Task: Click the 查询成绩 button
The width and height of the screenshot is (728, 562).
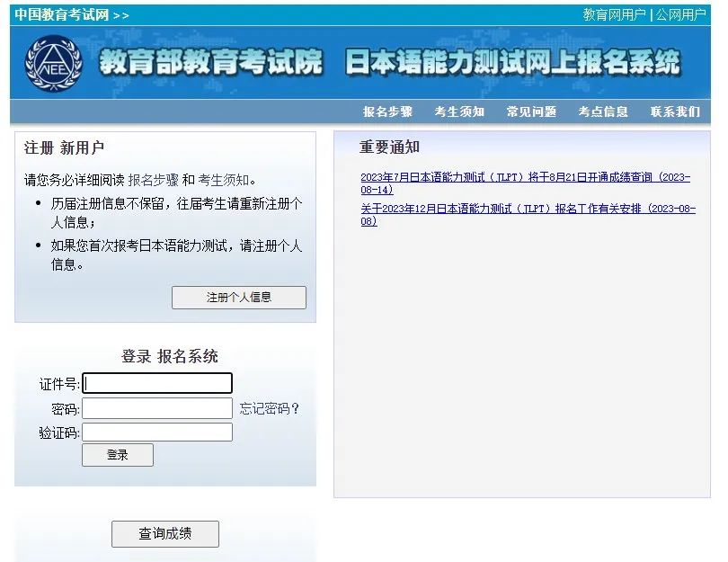Action: coord(164,533)
